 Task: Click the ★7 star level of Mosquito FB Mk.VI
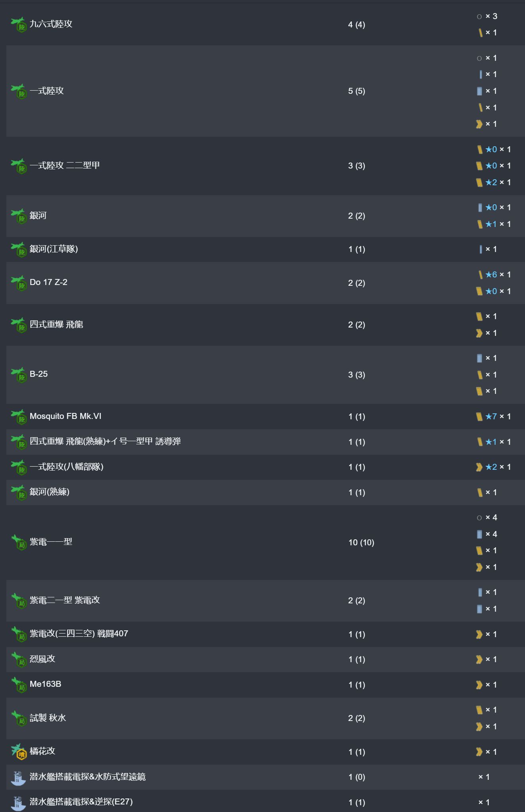[491, 417]
